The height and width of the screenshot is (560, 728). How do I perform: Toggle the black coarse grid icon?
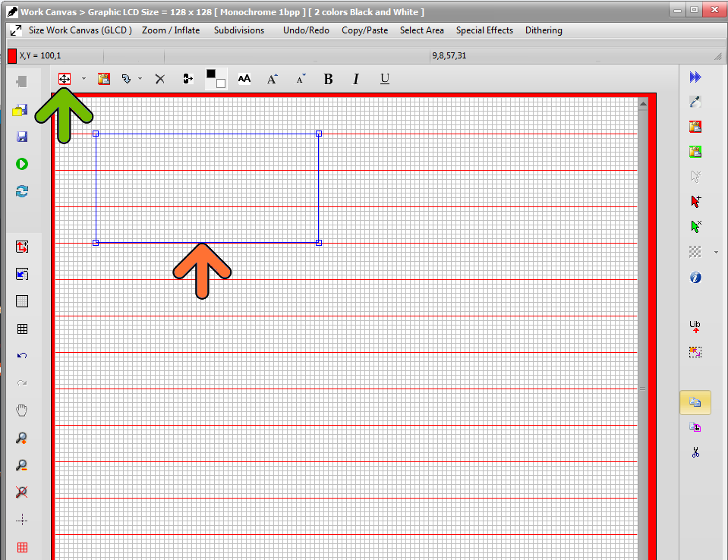pyautogui.click(x=22, y=329)
